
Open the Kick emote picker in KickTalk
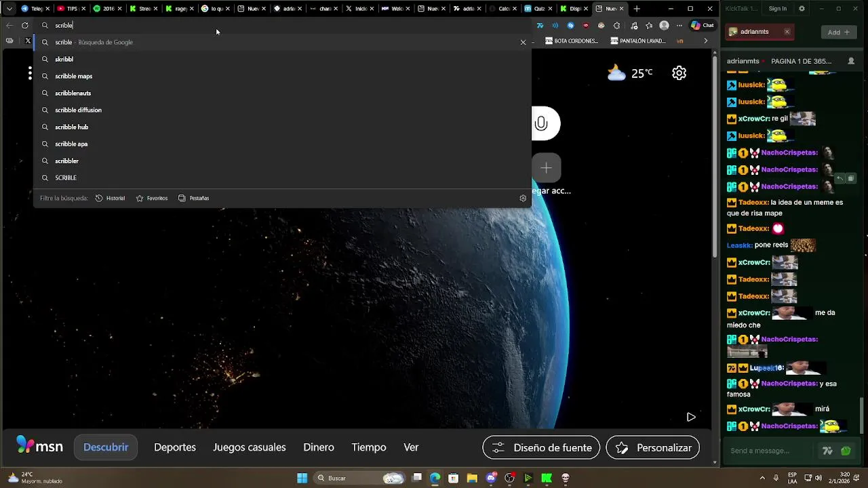(x=846, y=451)
